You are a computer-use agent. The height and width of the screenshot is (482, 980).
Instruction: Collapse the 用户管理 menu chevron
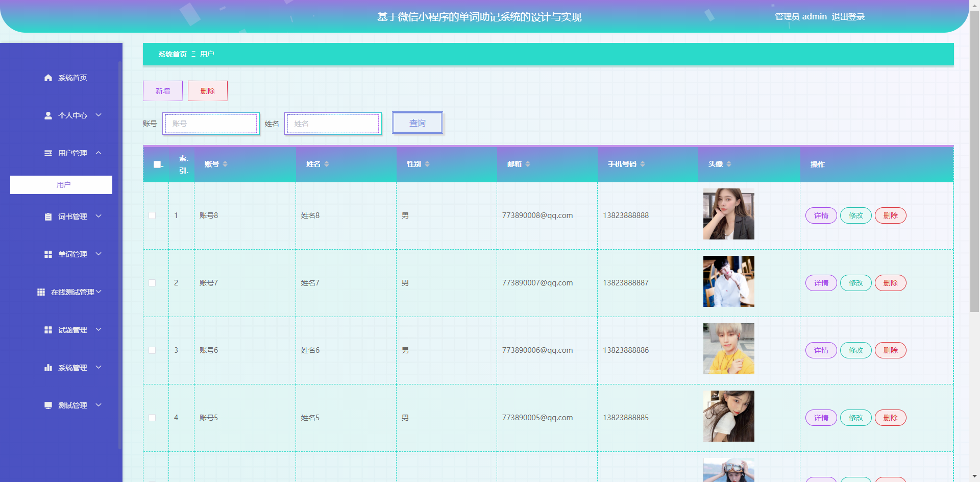tap(99, 153)
